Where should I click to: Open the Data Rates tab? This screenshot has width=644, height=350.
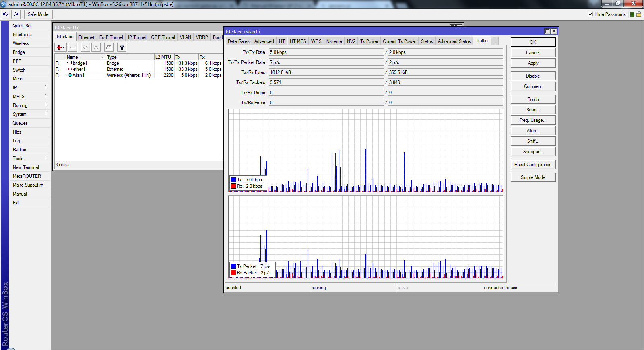pyautogui.click(x=238, y=41)
